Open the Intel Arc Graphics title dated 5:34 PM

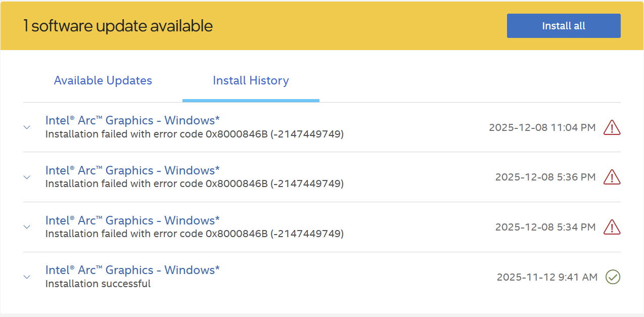click(x=132, y=220)
